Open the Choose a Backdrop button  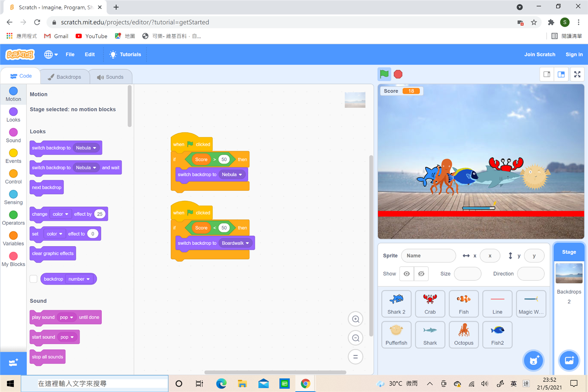[569, 361]
